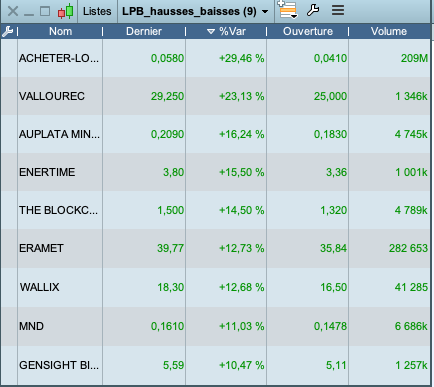Click the last price 0,2090
This screenshot has width=434, height=387.
[x=167, y=134]
